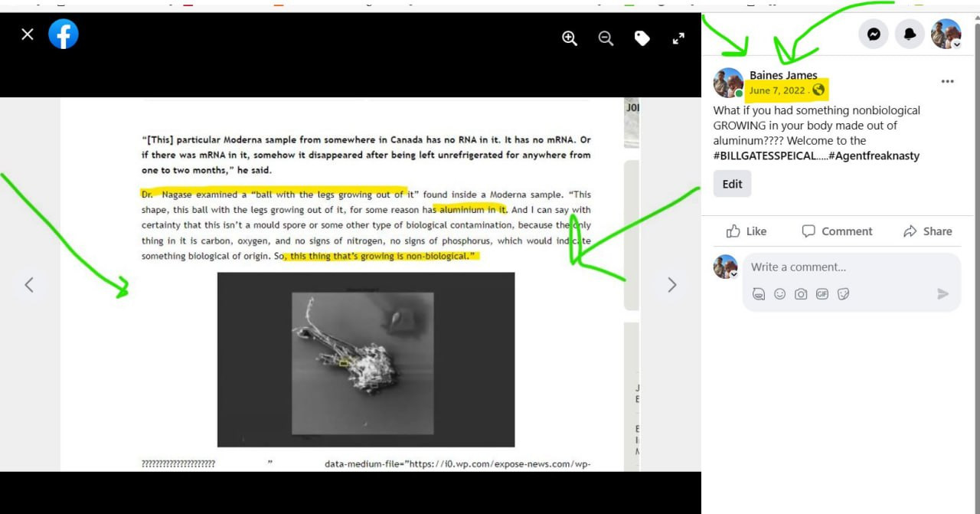Click the tag photo icon

[x=642, y=38]
